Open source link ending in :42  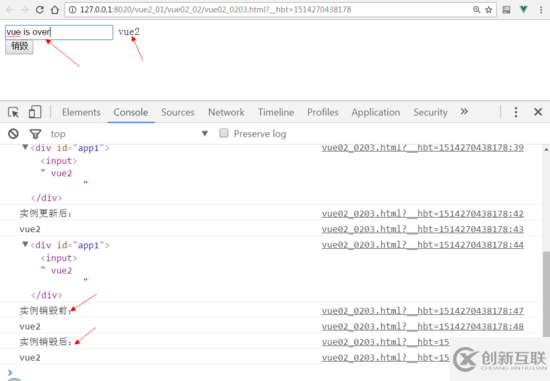tap(422, 213)
